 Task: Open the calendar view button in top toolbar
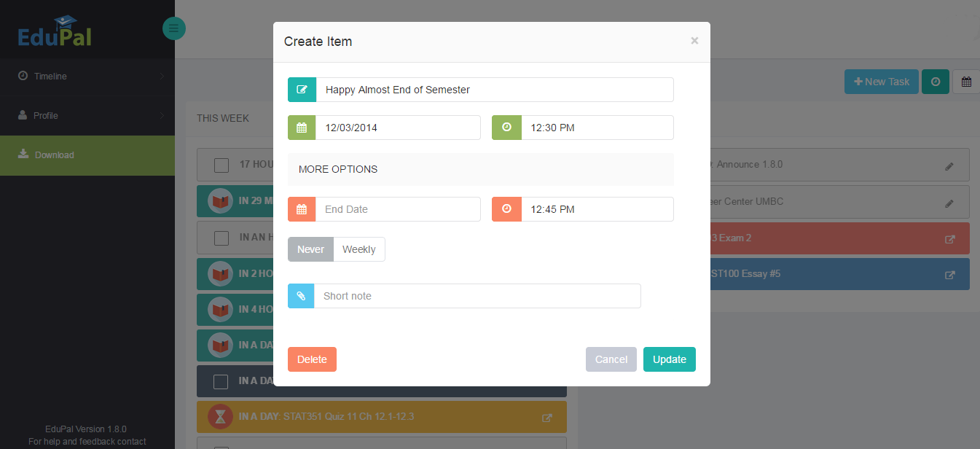coord(966,82)
